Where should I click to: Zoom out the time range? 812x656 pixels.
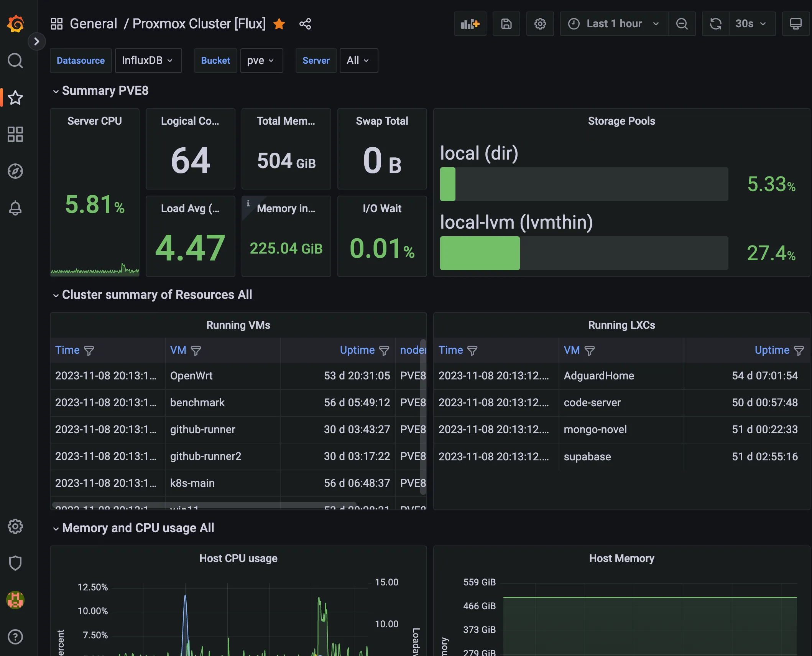tap(682, 24)
